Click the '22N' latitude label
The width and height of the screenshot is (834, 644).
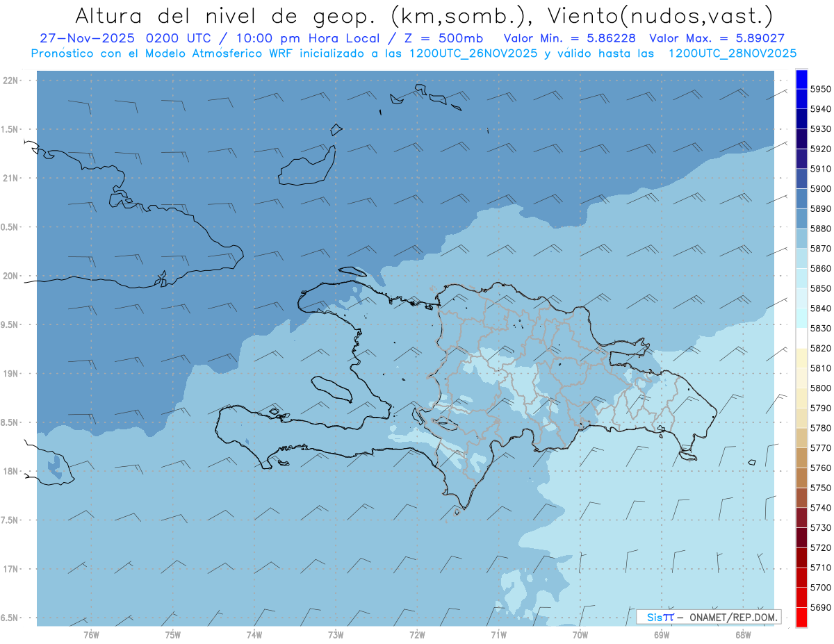(x=10, y=81)
